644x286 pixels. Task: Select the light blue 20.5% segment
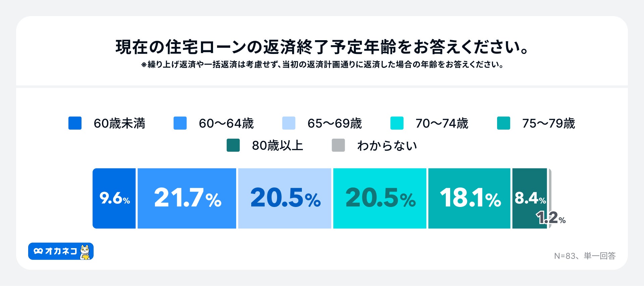[x=284, y=198]
